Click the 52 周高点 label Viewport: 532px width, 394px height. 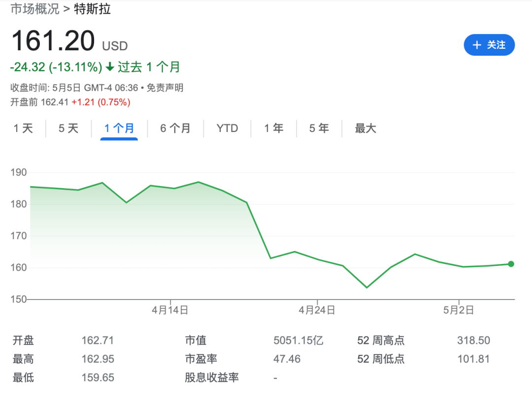[x=381, y=340]
